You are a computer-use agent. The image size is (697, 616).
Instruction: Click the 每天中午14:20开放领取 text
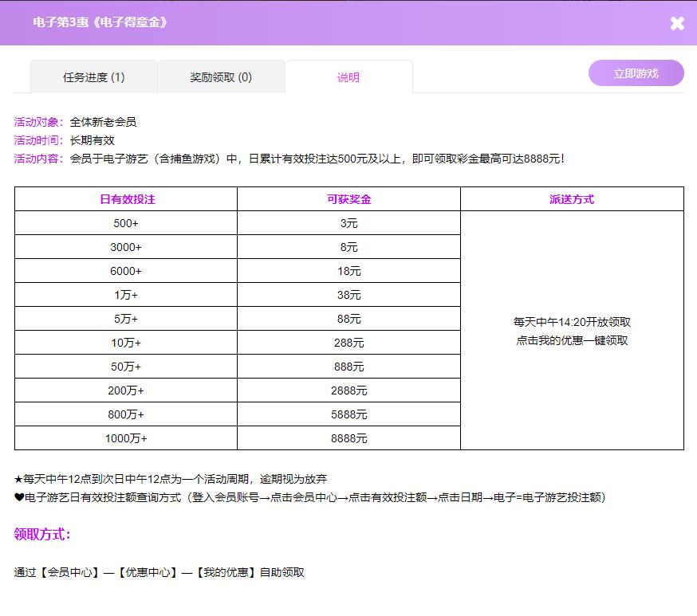pos(572,322)
